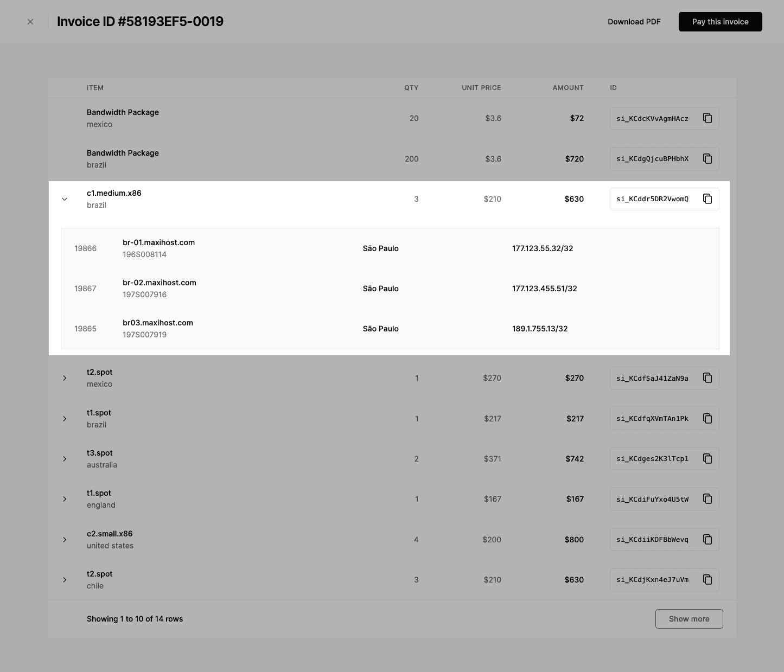Close the invoice detail view
This screenshot has height=672, width=784.
click(x=30, y=22)
